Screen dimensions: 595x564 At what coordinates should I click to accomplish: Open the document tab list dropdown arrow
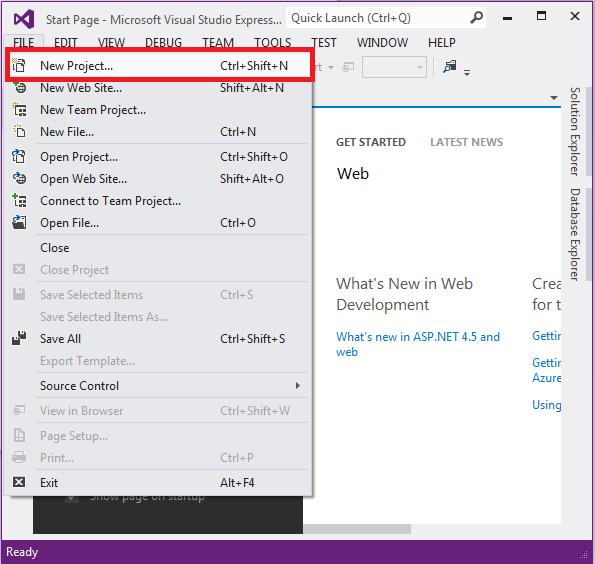pyautogui.click(x=554, y=98)
